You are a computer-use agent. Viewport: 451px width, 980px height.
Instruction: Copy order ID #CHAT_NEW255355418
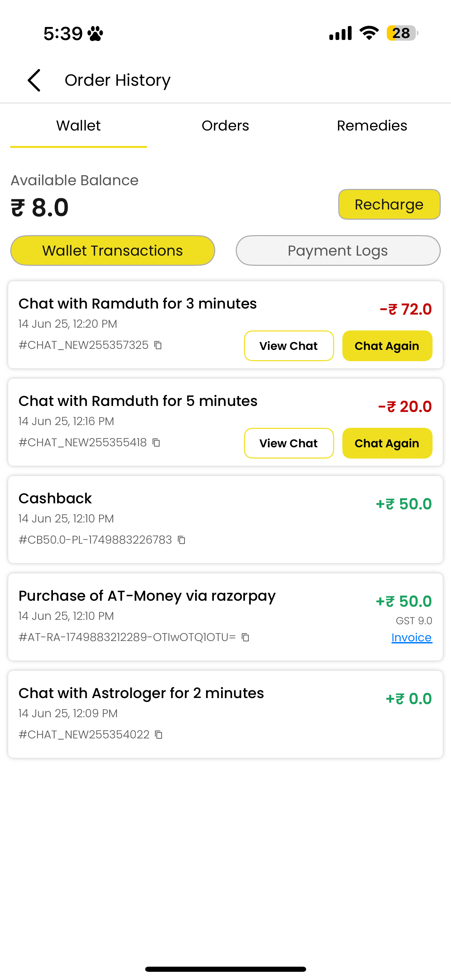click(156, 443)
